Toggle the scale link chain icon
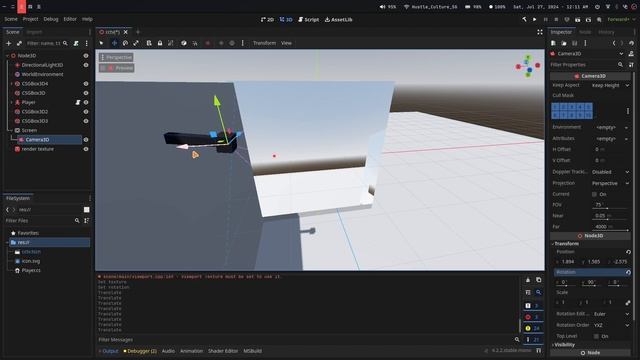This screenshot has height=360, width=640. [x=628, y=302]
